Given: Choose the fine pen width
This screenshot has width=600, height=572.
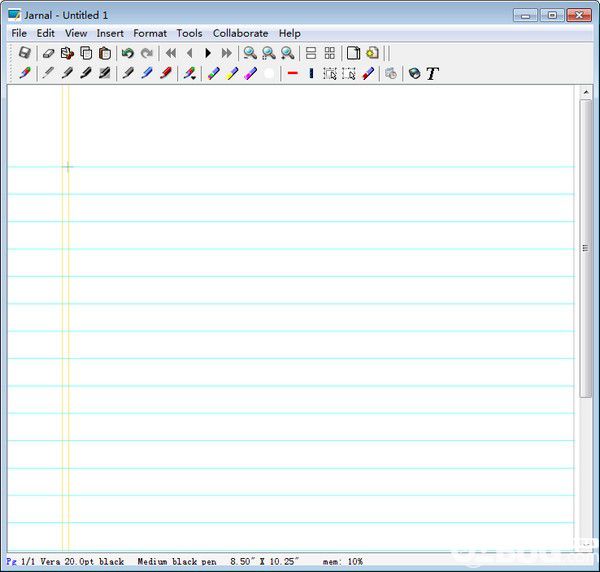Looking at the screenshot, I should [x=48, y=73].
